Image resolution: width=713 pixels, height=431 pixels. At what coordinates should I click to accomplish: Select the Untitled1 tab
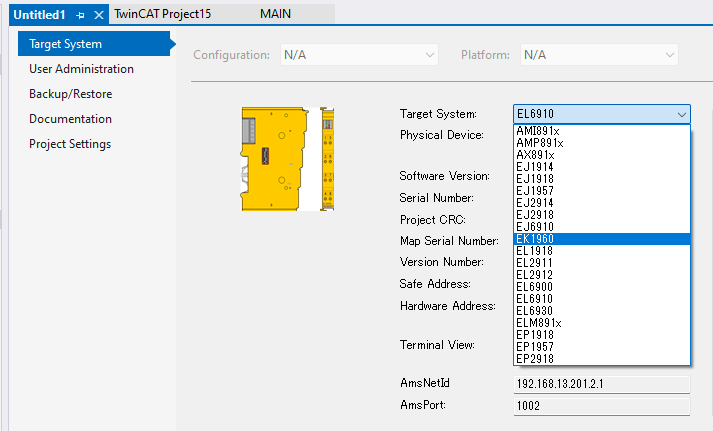pos(40,15)
